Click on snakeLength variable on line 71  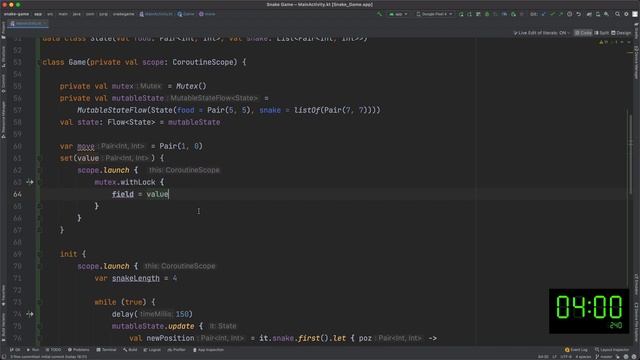coord(136,278)
